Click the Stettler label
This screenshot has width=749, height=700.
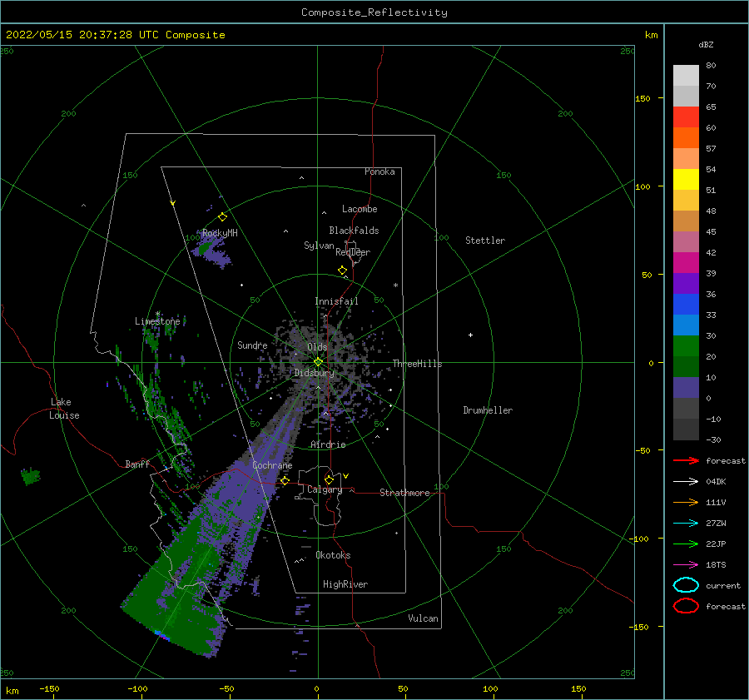[x=485, y=241]
